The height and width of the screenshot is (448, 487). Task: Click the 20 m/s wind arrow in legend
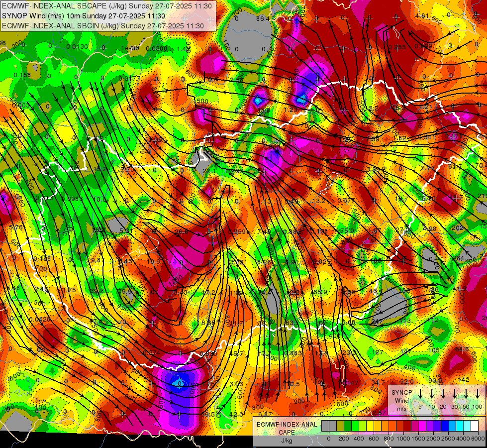(x=443, y=393)
